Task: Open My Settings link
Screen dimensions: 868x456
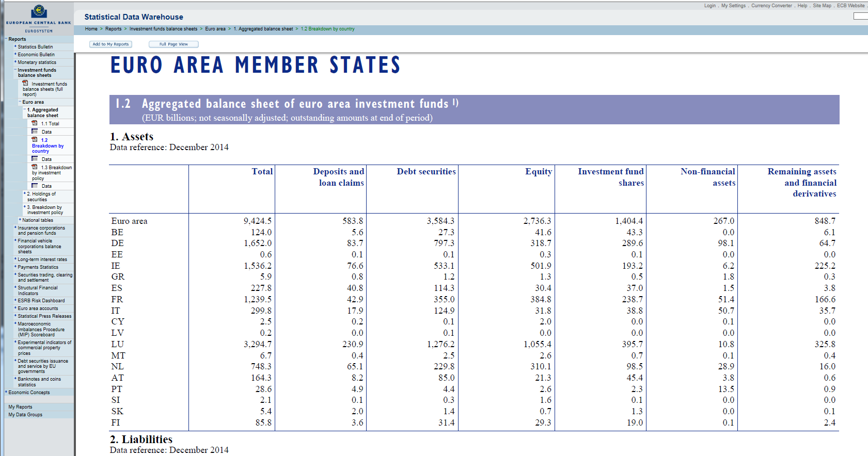Action: (733, 6)
